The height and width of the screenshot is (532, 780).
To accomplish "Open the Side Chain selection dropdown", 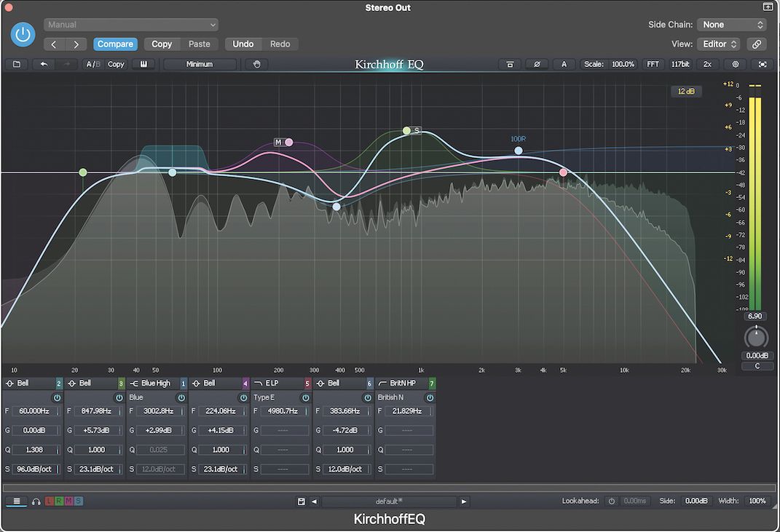I will coord(731,24).
